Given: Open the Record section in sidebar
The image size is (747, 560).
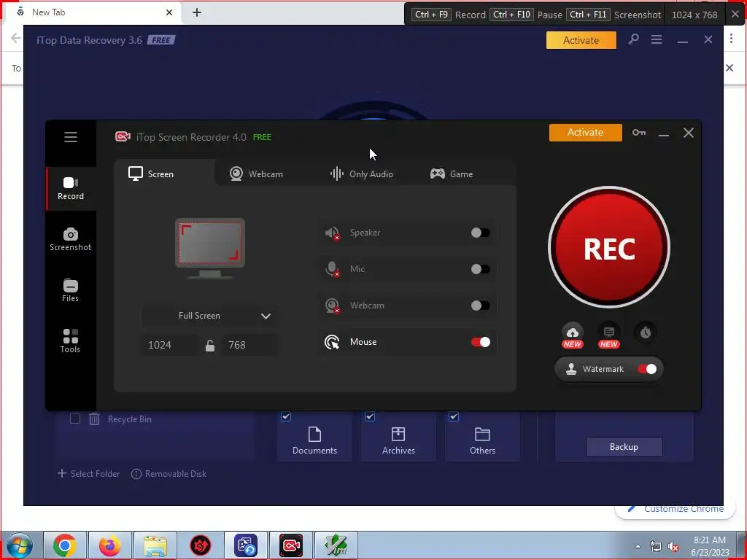Looking at the screenshot, I should click(x=71, y=189).
